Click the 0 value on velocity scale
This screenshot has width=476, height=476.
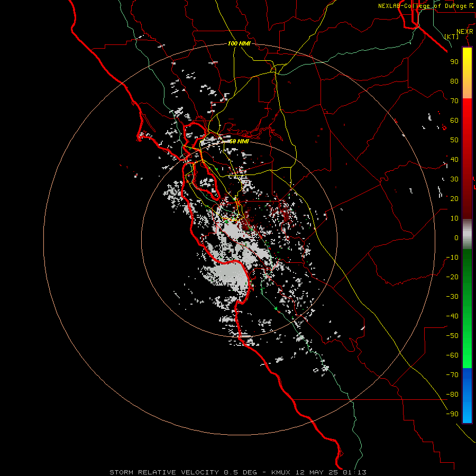(x=456, y=238)
